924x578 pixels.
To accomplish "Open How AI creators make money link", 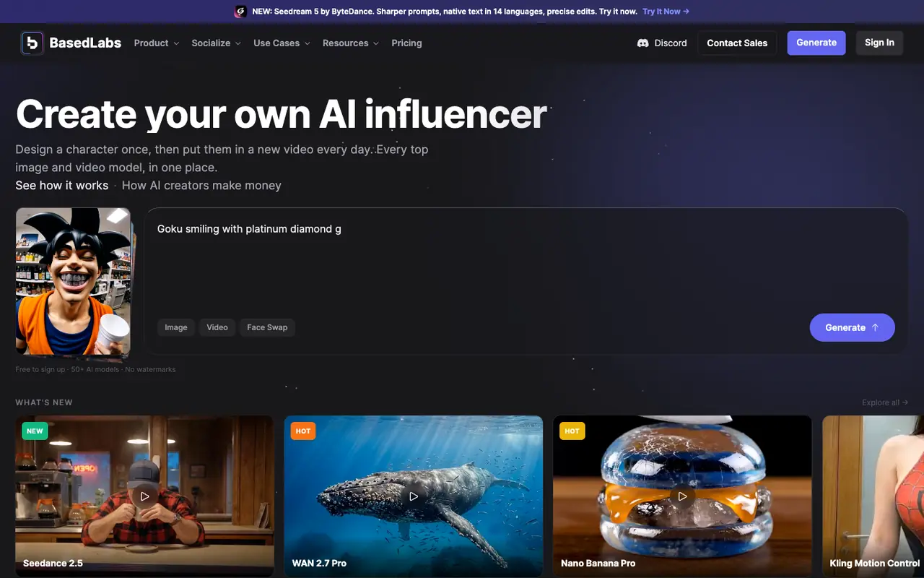I will coord(201,186).
